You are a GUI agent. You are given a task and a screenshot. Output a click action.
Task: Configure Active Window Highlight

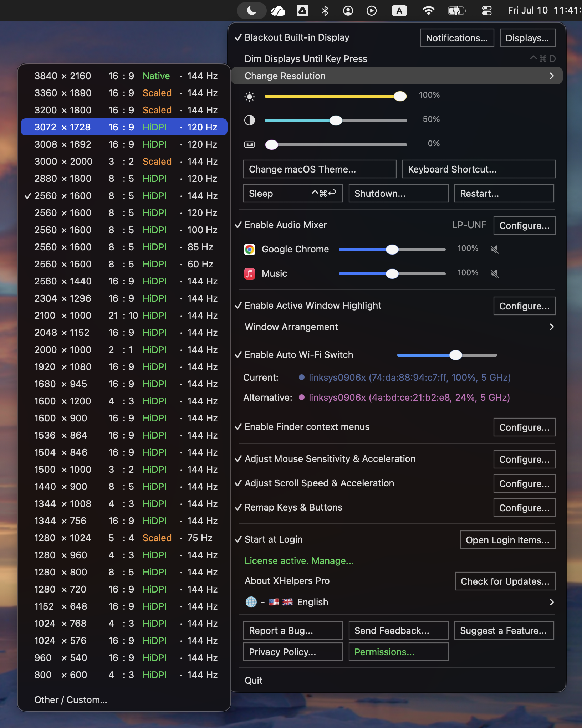(524, 306)
